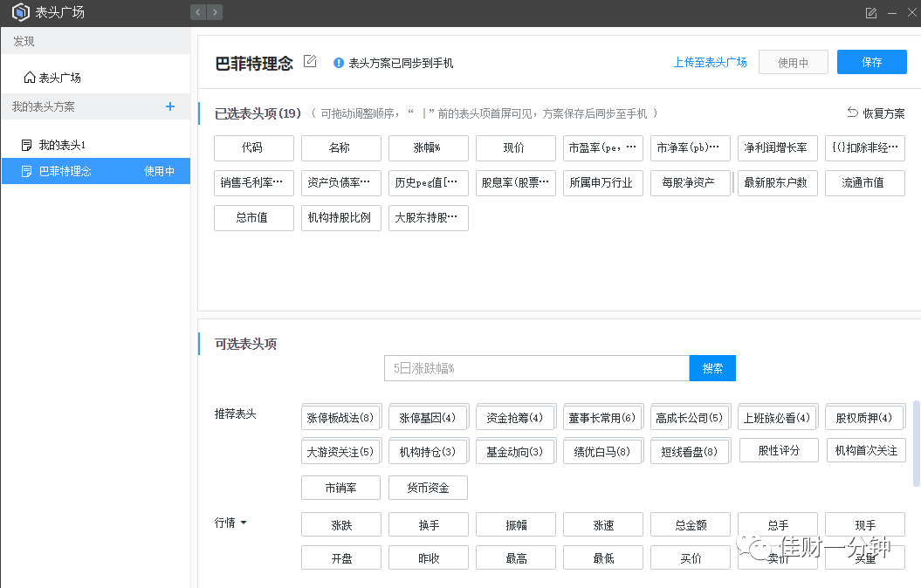Click the info icon before 表头方案已同步到手机
Screen dimensions: 921x588
click(x=339, y=63)
